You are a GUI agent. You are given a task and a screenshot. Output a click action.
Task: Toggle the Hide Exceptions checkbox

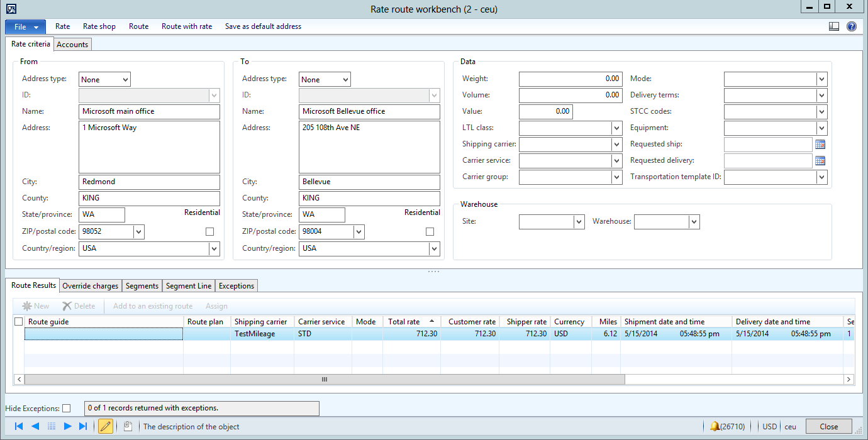(x=67, y=408)
